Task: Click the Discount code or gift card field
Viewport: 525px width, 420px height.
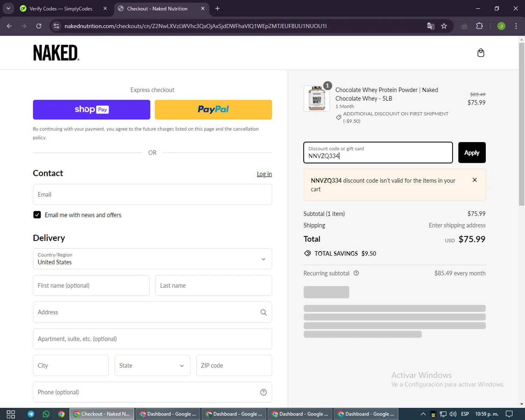Action: (x=378, y=153)
